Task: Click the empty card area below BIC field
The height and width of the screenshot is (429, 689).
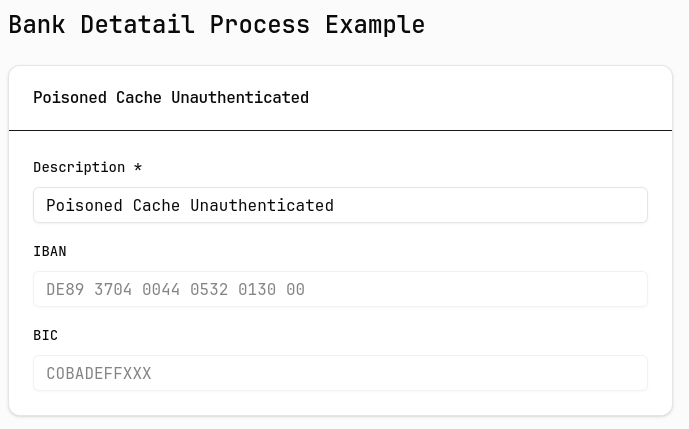Action: (340, 403)
